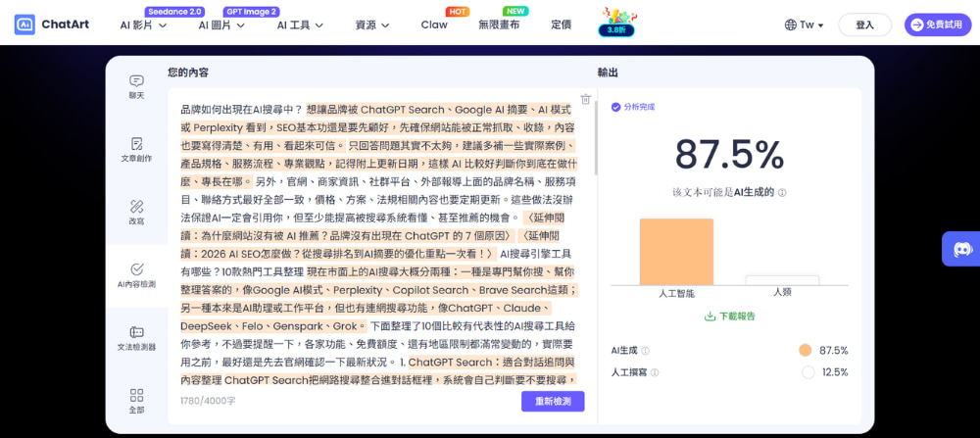Click the ChatArt logo icon

[25, 25]
